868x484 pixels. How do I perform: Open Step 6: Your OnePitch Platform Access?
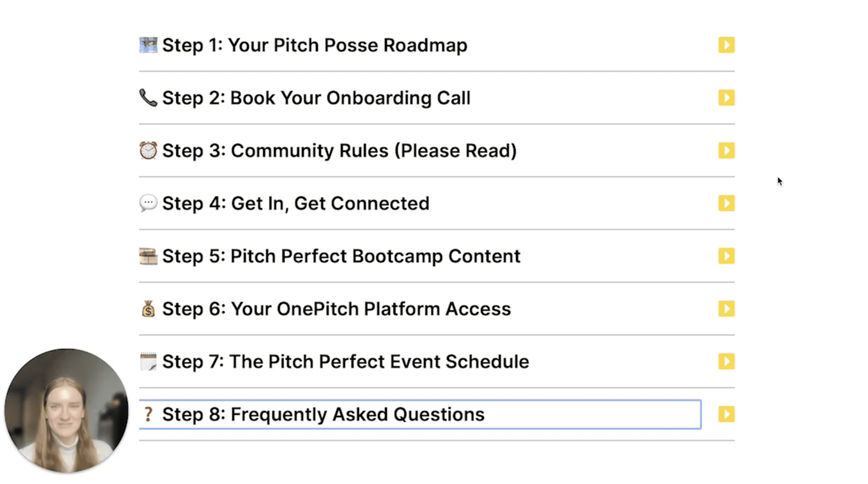point(336,309)
